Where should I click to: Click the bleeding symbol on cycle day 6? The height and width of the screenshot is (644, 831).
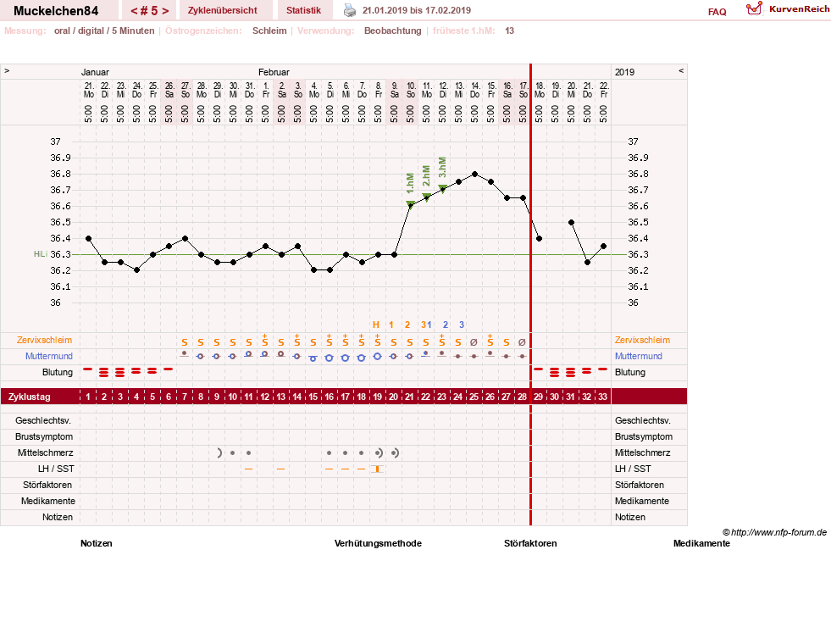168,369
